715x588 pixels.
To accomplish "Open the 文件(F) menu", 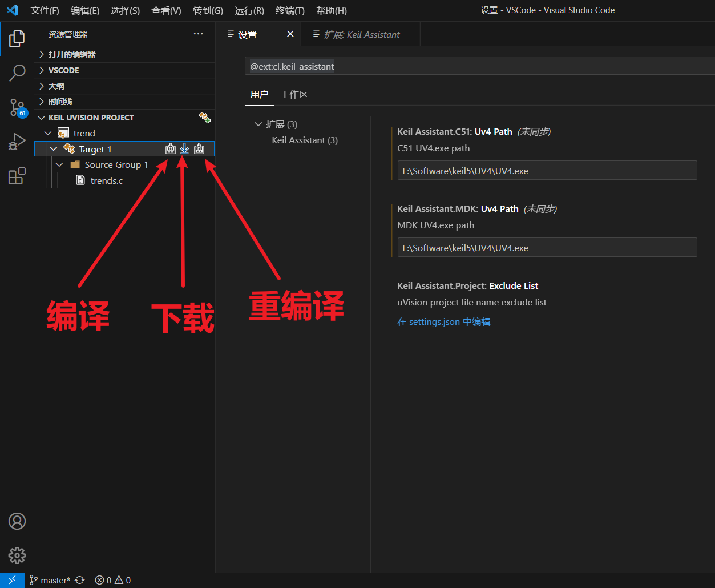I will click(45, 10).
